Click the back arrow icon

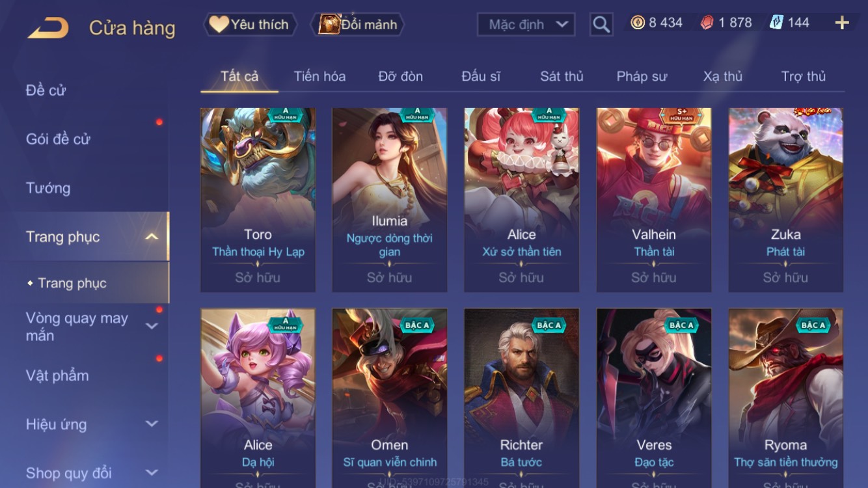pyautogui.click(x=47, y=28)
